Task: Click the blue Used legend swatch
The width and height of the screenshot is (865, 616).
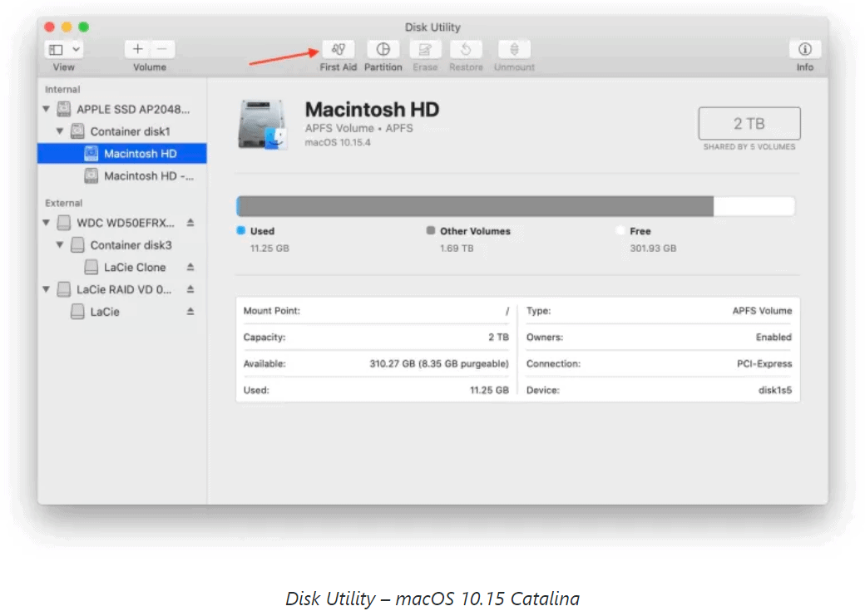Action: click(241, 230)
